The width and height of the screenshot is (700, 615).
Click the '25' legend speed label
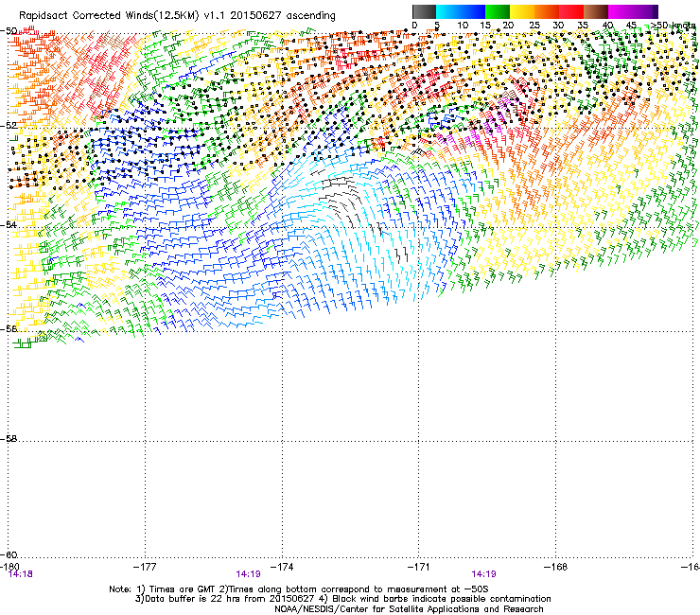tap(534, 26)
